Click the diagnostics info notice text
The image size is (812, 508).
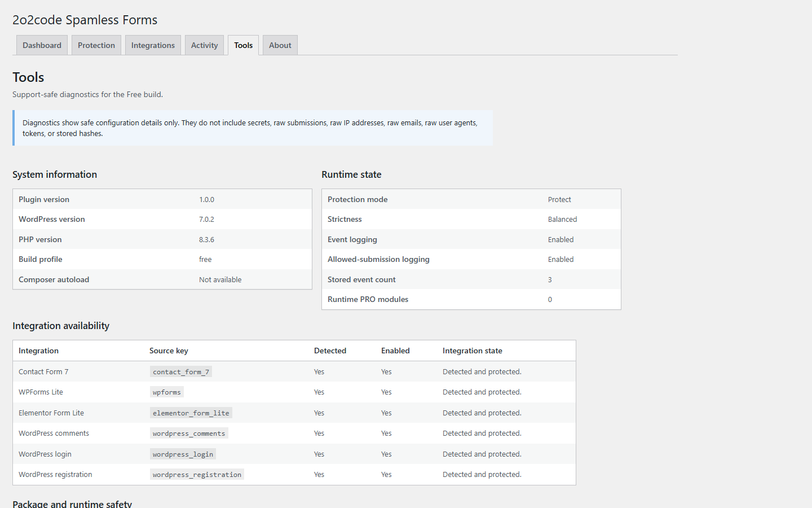click(250, 128)
